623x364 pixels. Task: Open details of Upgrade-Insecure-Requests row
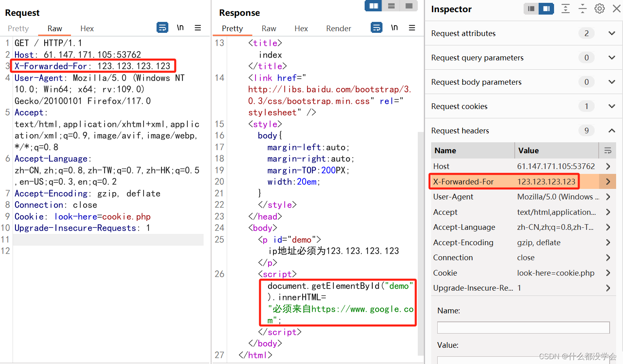(x=608, y=288)
